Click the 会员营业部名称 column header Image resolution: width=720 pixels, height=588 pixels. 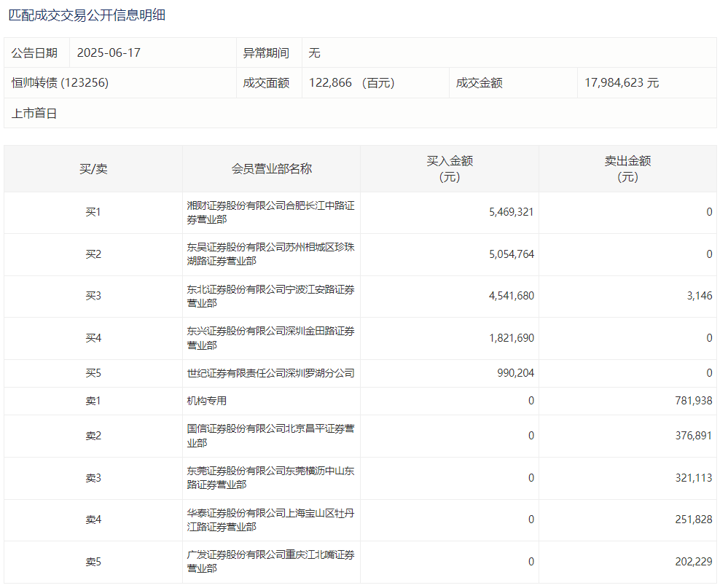point(271,169)
